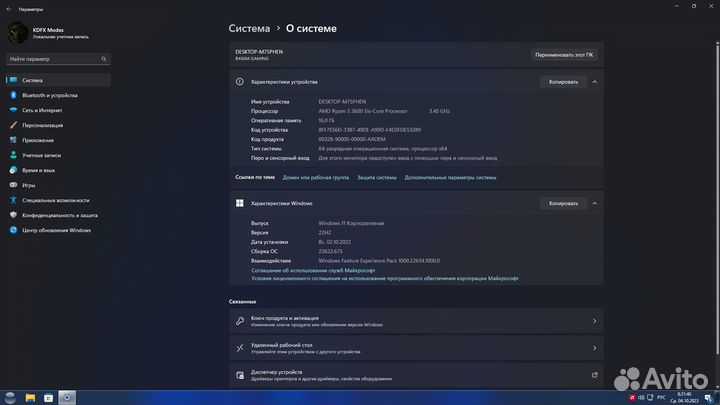Click the Диспетчер устройств icon

click(x=240, y=375)
